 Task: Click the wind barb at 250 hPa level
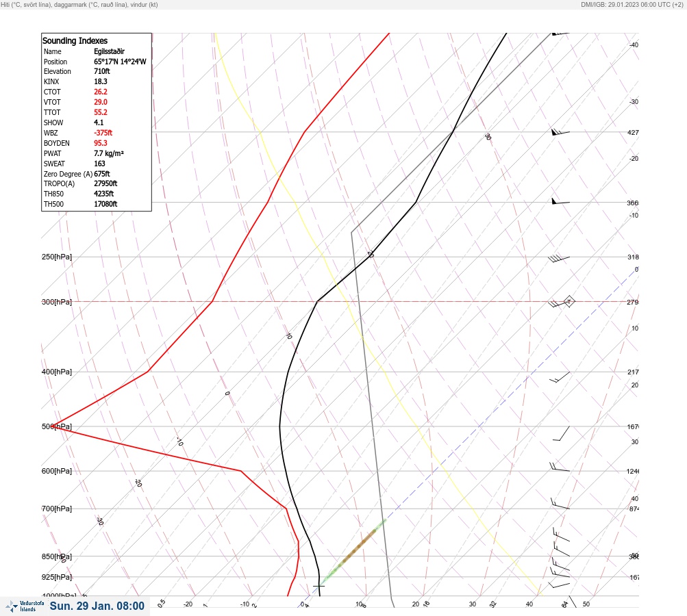click(559, 258)
